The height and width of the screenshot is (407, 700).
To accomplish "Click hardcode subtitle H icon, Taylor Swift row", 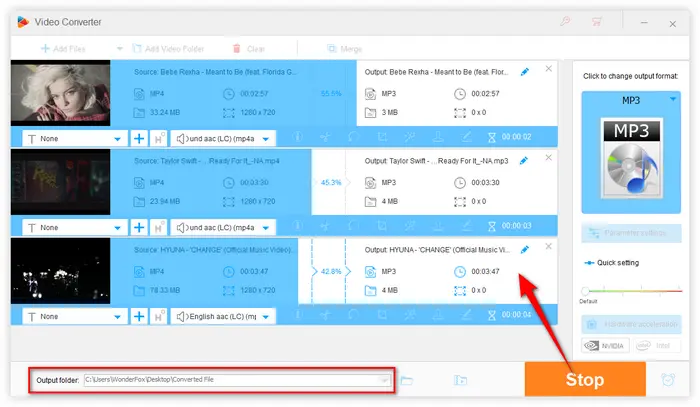I will click(159, 228).
